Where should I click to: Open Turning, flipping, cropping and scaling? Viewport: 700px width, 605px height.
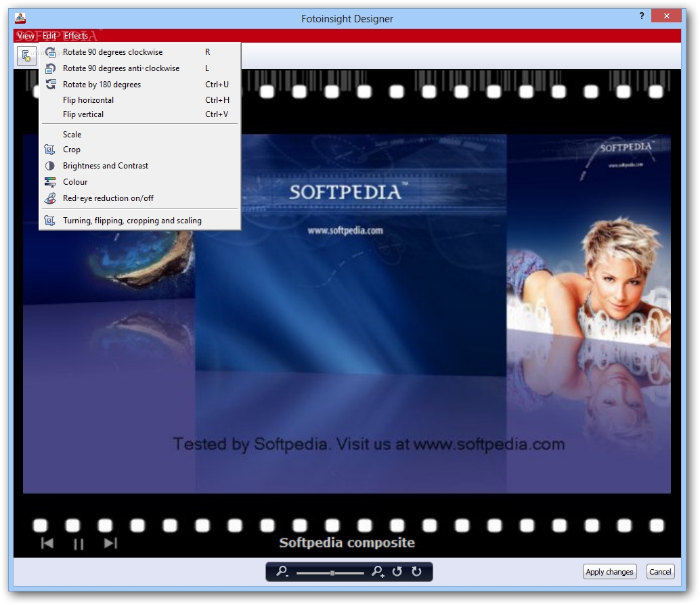point(140,221)
